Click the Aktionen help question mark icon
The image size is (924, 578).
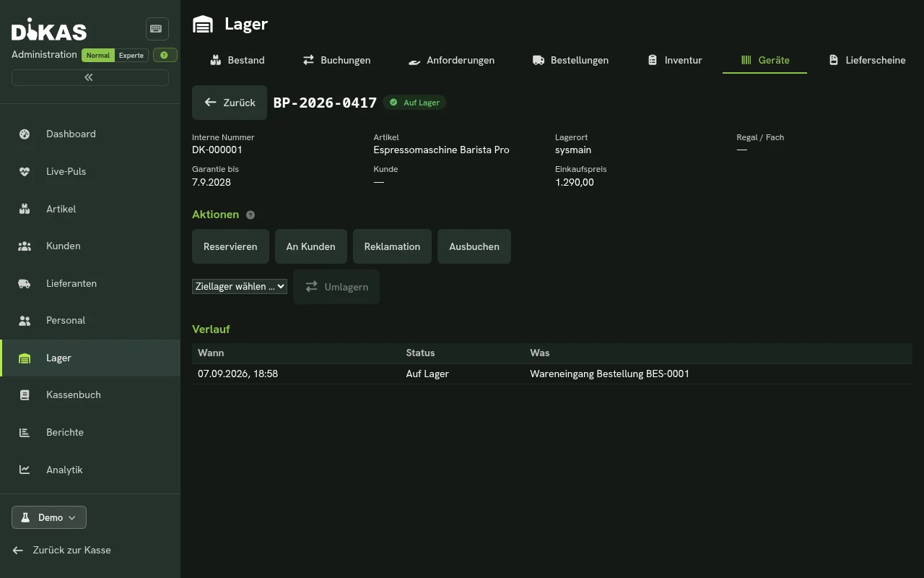tap(250, 215)
